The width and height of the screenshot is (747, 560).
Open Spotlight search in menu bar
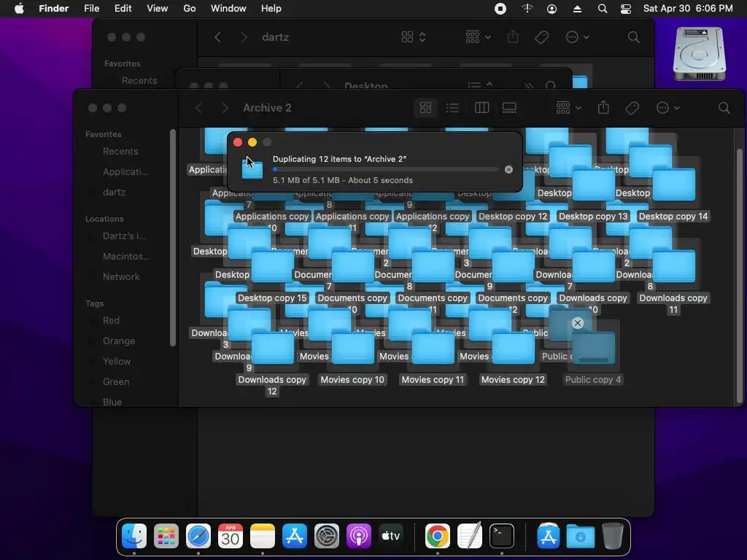[602, 9]
